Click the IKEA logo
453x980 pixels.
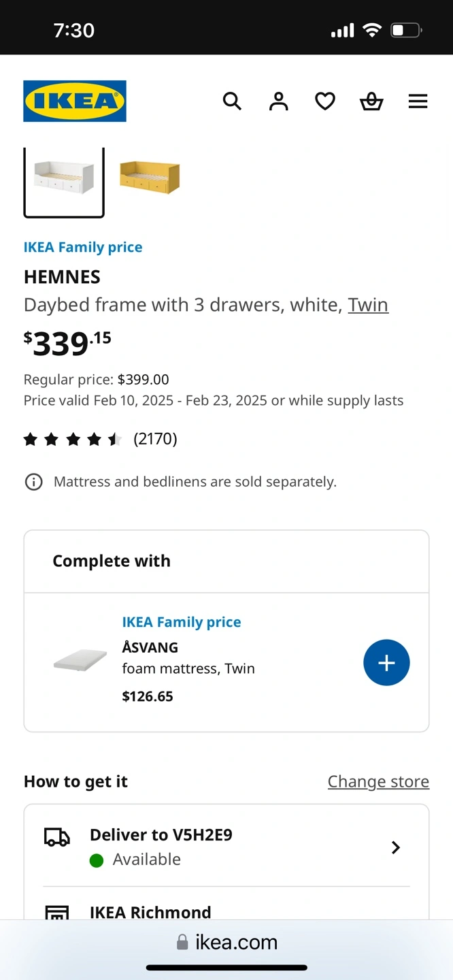coord(75,101)
